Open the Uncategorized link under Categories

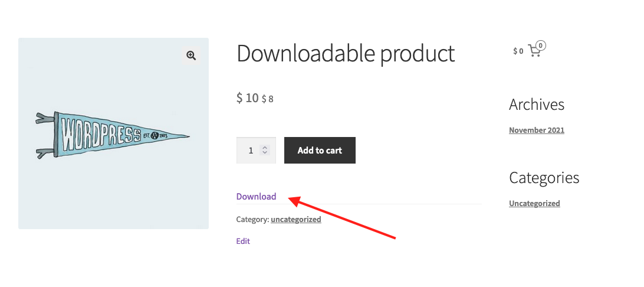click(x=534, y=203)
